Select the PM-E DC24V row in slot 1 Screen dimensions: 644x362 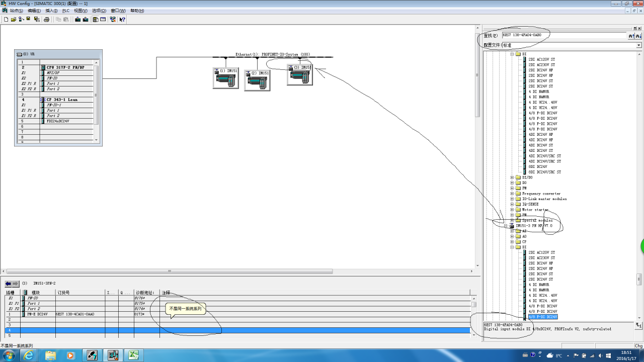pyautogui.click(x=38, y=314)
